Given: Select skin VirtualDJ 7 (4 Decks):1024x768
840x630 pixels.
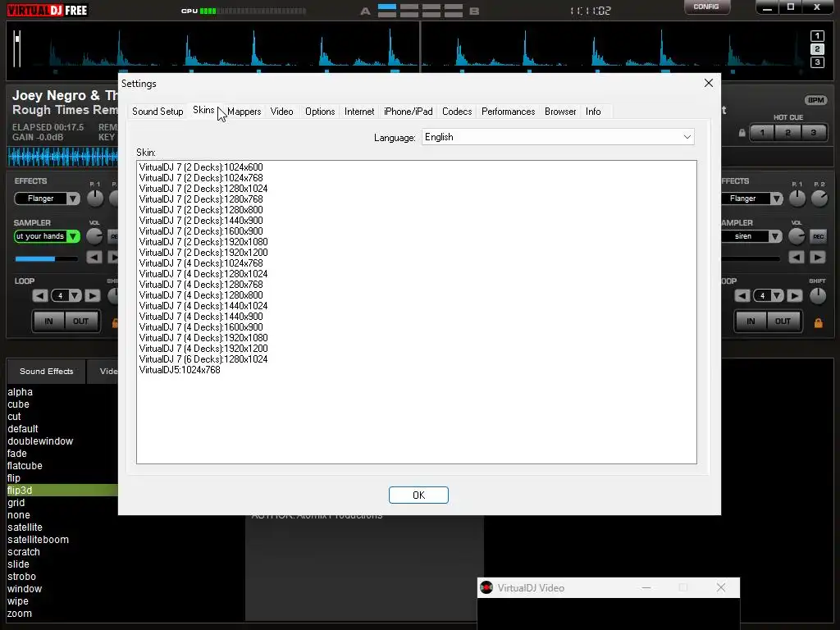Looking at the screenshot, I should [x=201, y=263].
